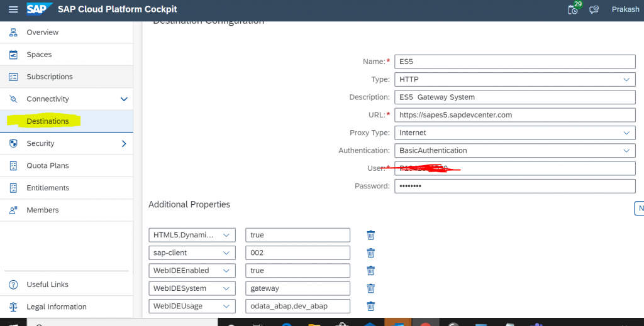Click the WebIDEEnabled value field 'true'

pyautogui.click(x=297, y=271)
